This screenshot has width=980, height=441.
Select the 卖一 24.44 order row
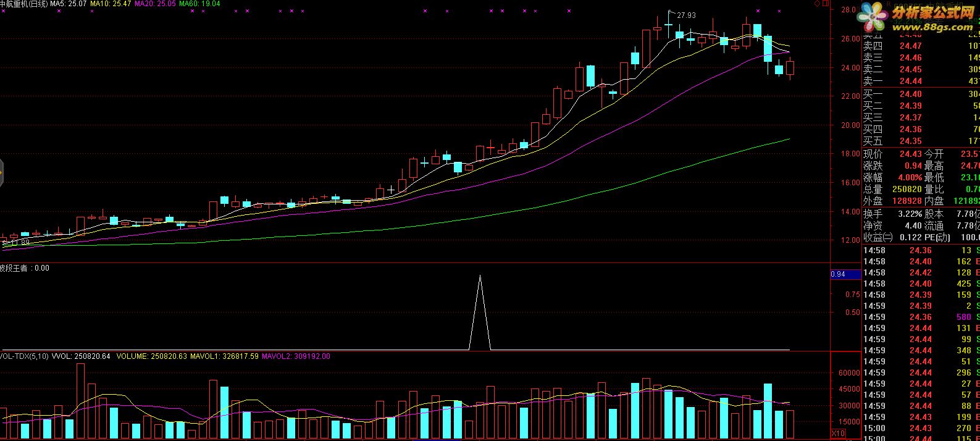pos(921,81)
